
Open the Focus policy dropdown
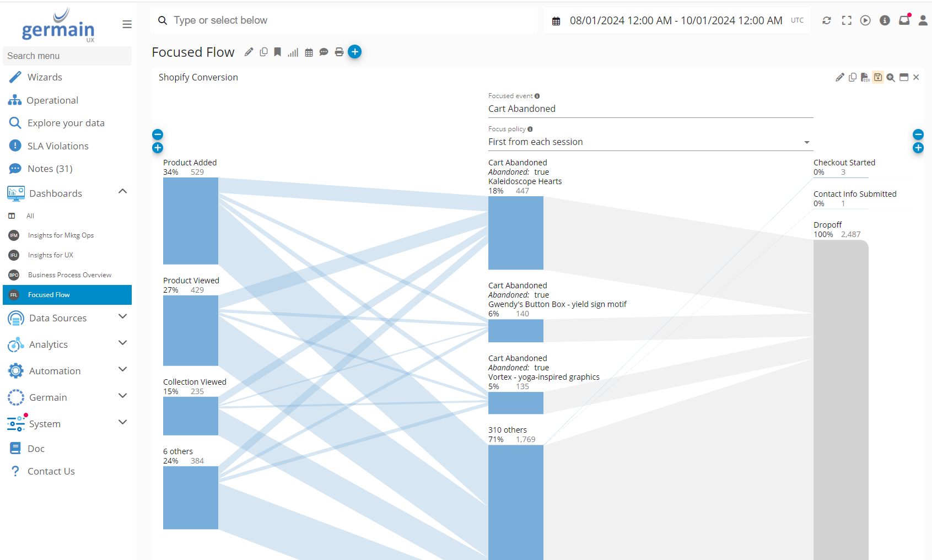[x=650, y=142]
